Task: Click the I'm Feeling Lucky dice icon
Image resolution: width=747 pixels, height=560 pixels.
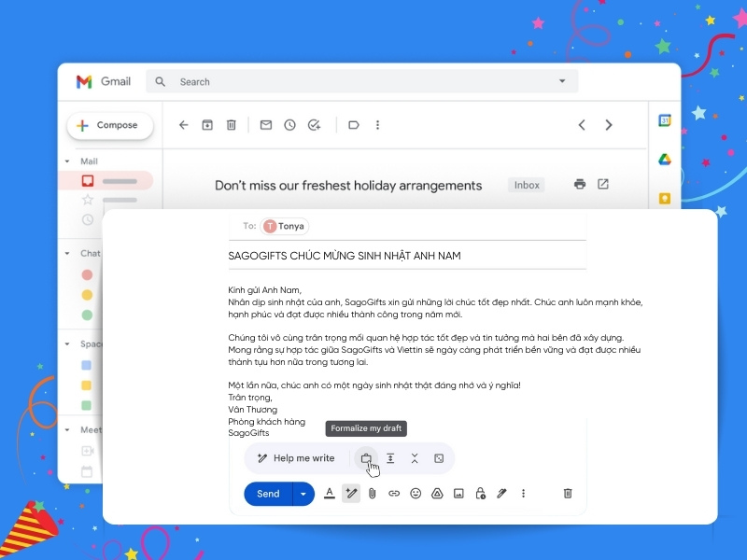Action: pos(439,458)
